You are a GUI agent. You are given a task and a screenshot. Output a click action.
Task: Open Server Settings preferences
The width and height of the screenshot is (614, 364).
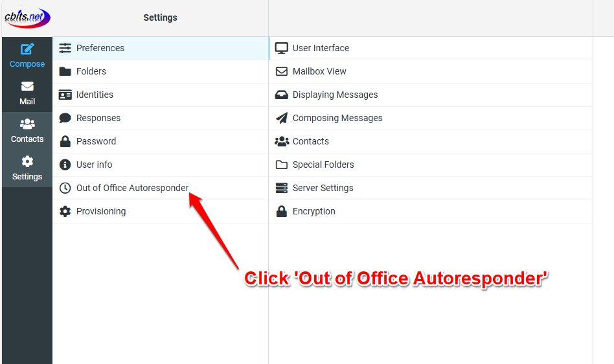(431, 188)
